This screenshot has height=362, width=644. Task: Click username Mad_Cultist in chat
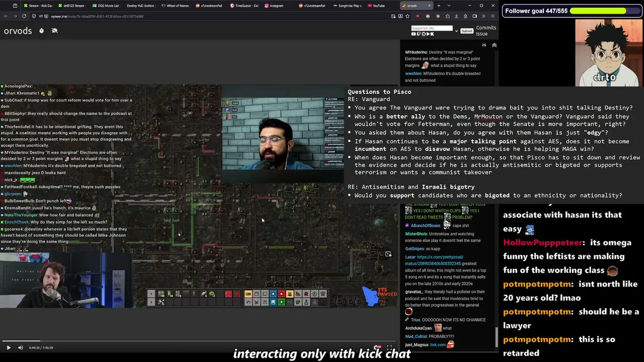(x=416, y=336)
